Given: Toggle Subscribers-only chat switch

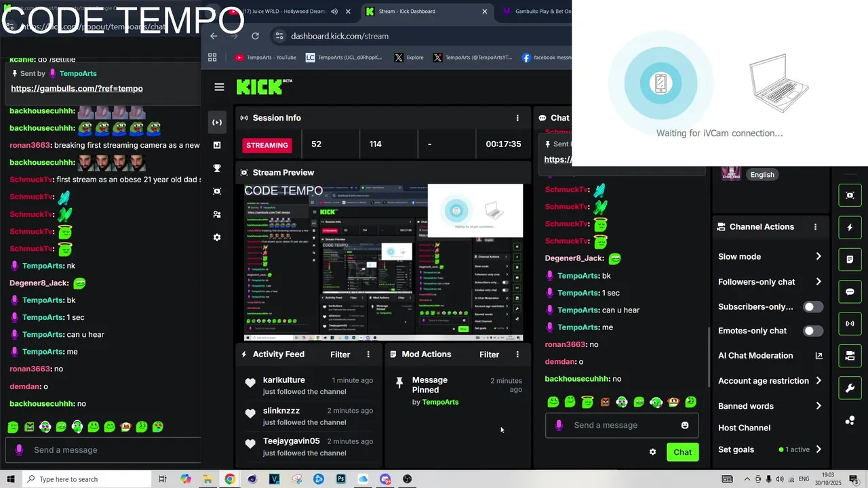Looking at the screenshot, I should pos(813,307).
